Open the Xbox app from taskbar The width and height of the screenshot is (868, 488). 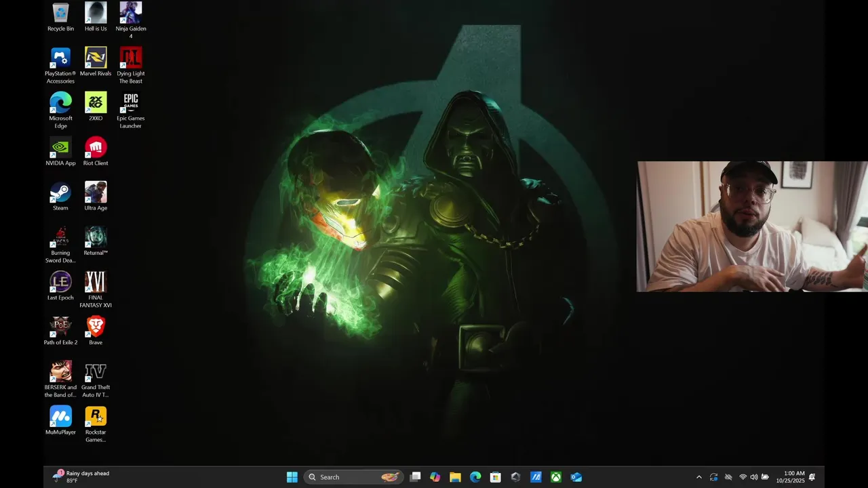[555, 477]
